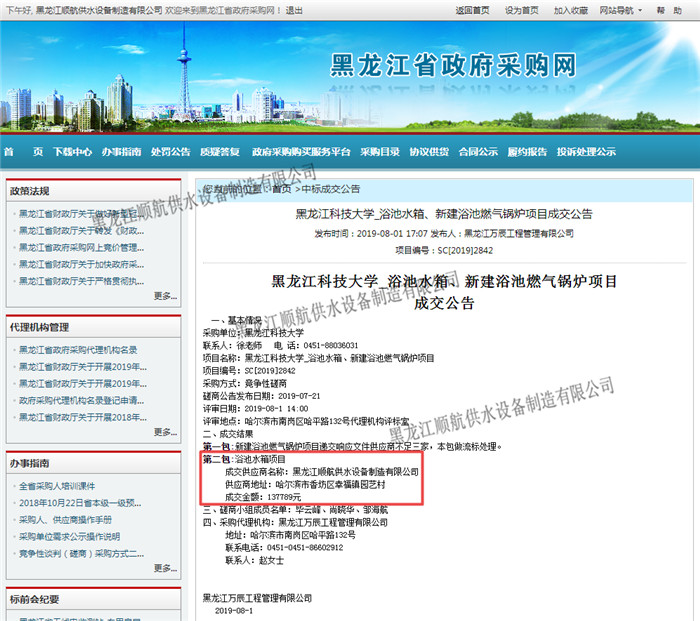Click 更多 under the 政策法规 panel
700x621 pixels.
tap(165, 296)
